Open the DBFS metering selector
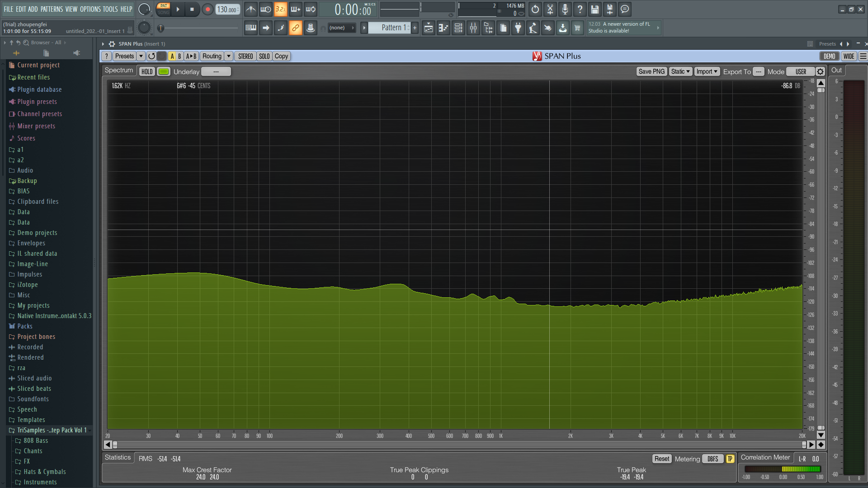Viewport: 868px width, 488px height. click(x=713, y=459)
